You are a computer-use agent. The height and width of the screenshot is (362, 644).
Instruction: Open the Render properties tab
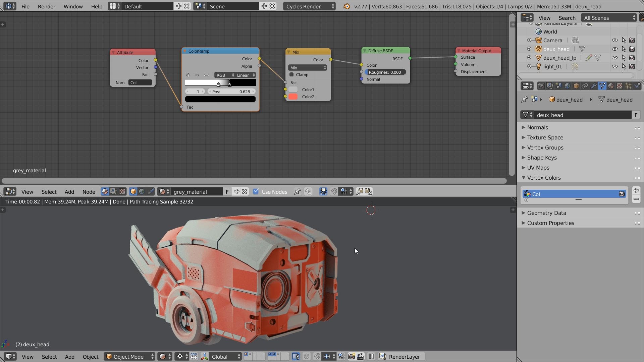tap(541, 86)
